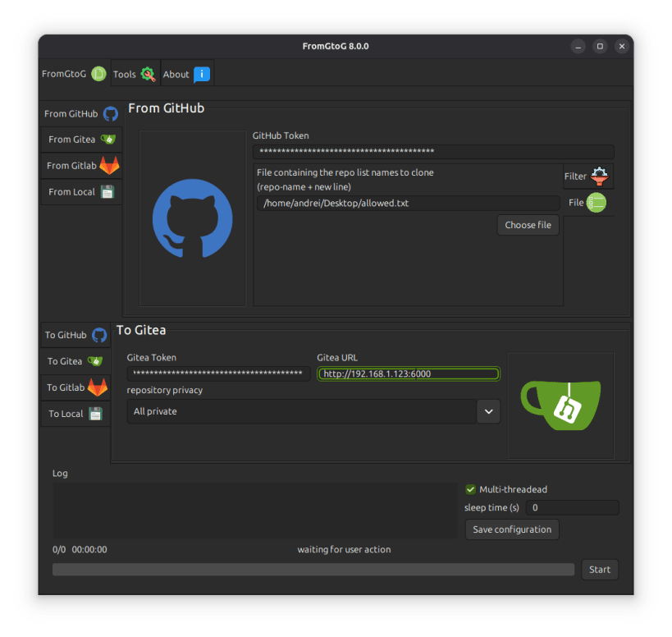Viewport: 672px width, 637px height.
Task: Click the blue About info icon
Action: pos(202,74)
